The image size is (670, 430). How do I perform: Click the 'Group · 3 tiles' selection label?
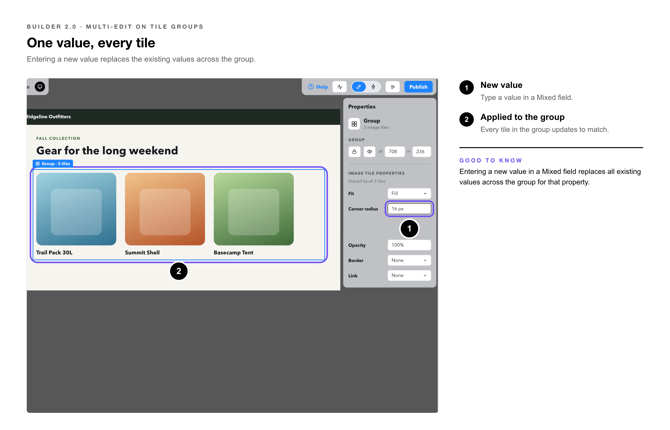[x=53, y=163]
